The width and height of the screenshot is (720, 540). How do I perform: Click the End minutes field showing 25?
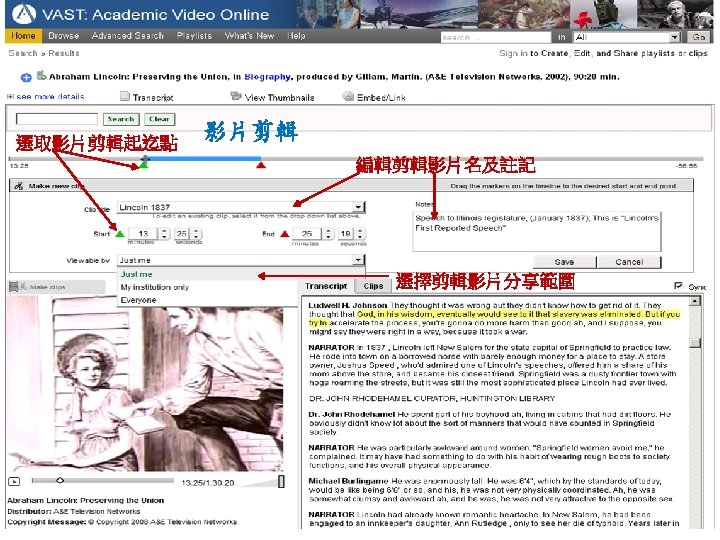point(307,234)
